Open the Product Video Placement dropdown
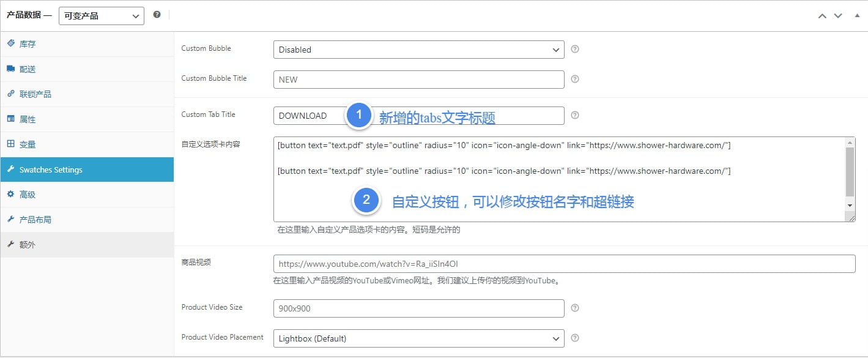Screen dimensions: 868x358 click(x=418, y=338)
